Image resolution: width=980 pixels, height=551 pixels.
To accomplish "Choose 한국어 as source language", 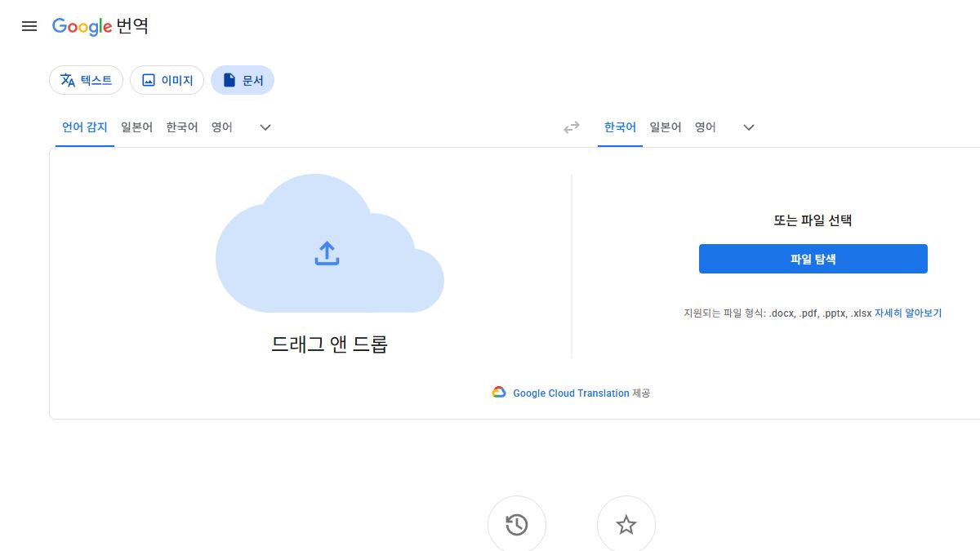I will click(x=182, y=127).
